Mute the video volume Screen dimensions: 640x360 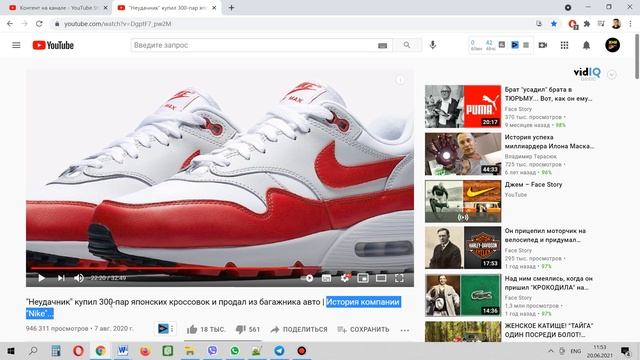[79, 278]
